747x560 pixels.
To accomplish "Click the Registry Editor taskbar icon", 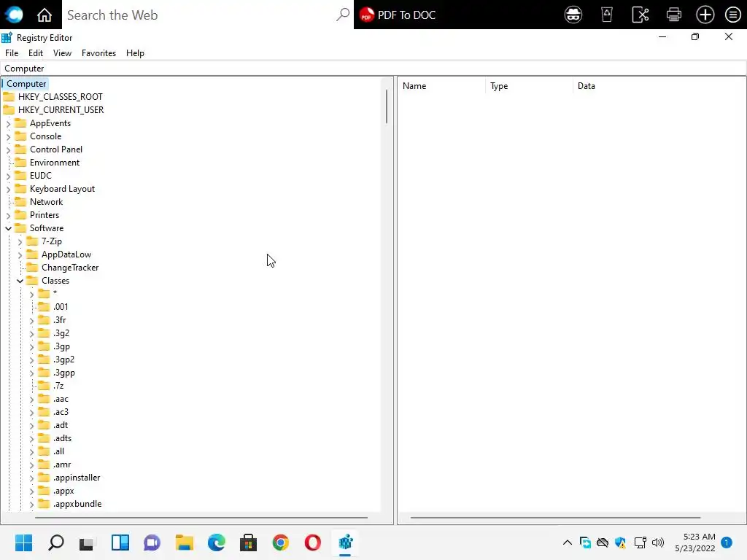I will click(345, 542).
